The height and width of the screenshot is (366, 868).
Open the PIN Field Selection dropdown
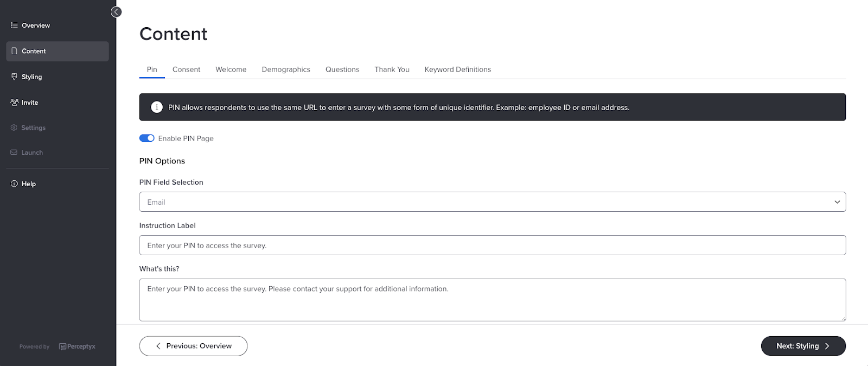click(492, 202)
